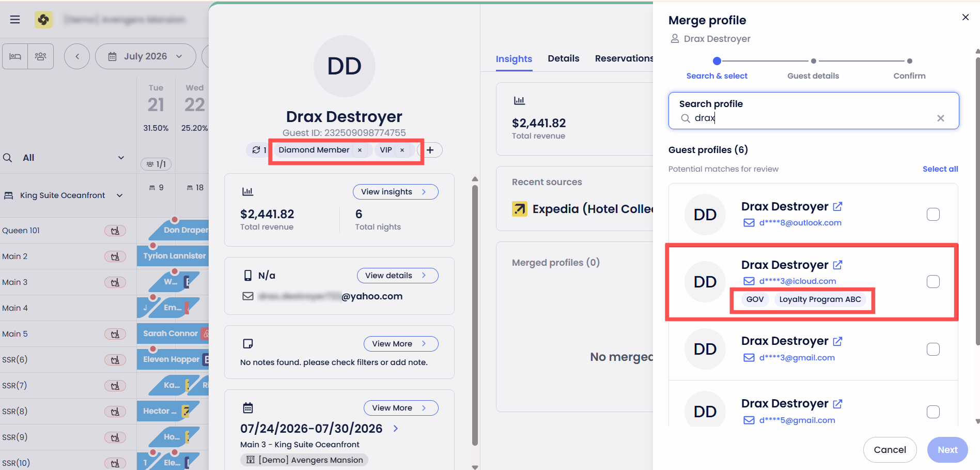Open the icloud.com Drax Destroyer profile externally
Screen dimensions: 980x470
coord(838,265)
